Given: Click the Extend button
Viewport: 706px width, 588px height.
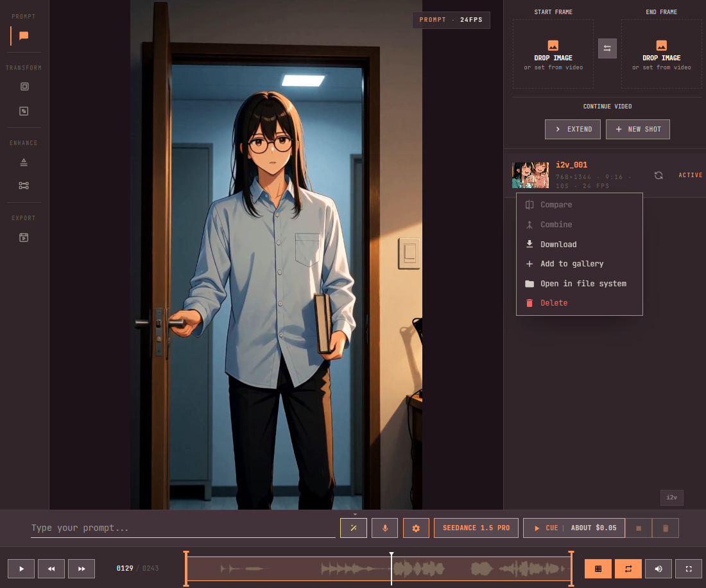Looking at the screenshot, I should click(573, 129).
